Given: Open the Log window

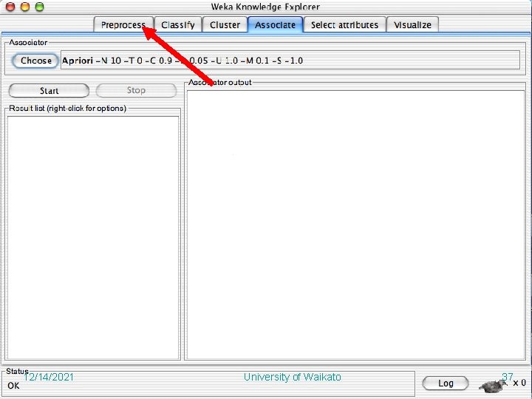Looking at the screenshot, I should point(446,383).
